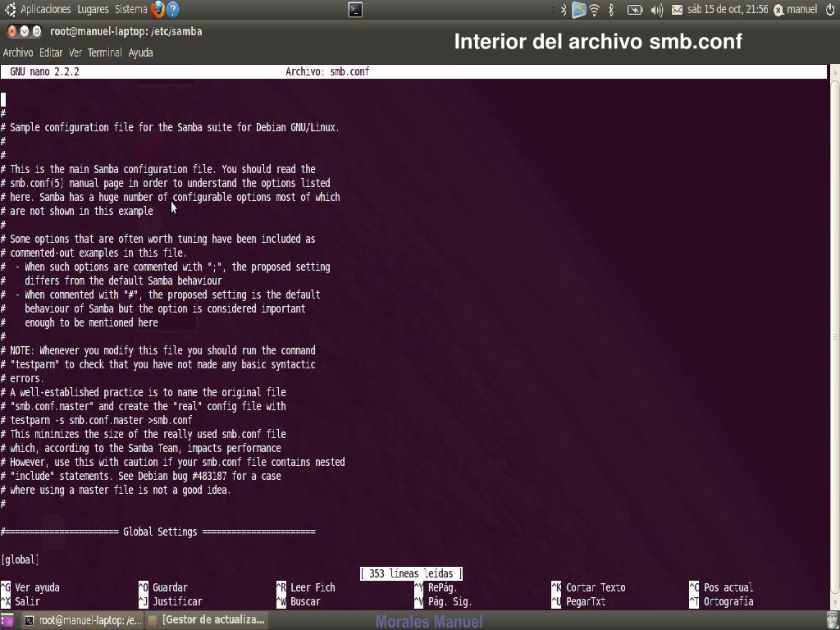
Task: Click Bluetooth icon between wifi and battery
Action: (610, 10)
